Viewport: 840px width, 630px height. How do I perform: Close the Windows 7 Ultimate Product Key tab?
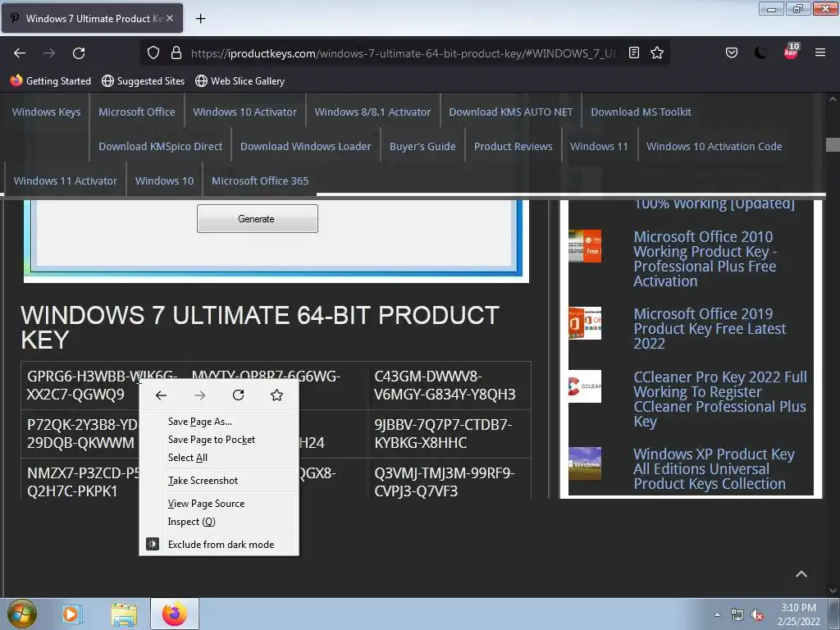[x=170, y=18]
